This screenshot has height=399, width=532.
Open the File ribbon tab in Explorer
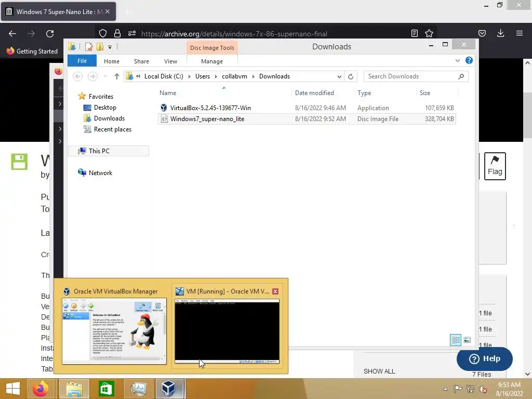[82, 61]
